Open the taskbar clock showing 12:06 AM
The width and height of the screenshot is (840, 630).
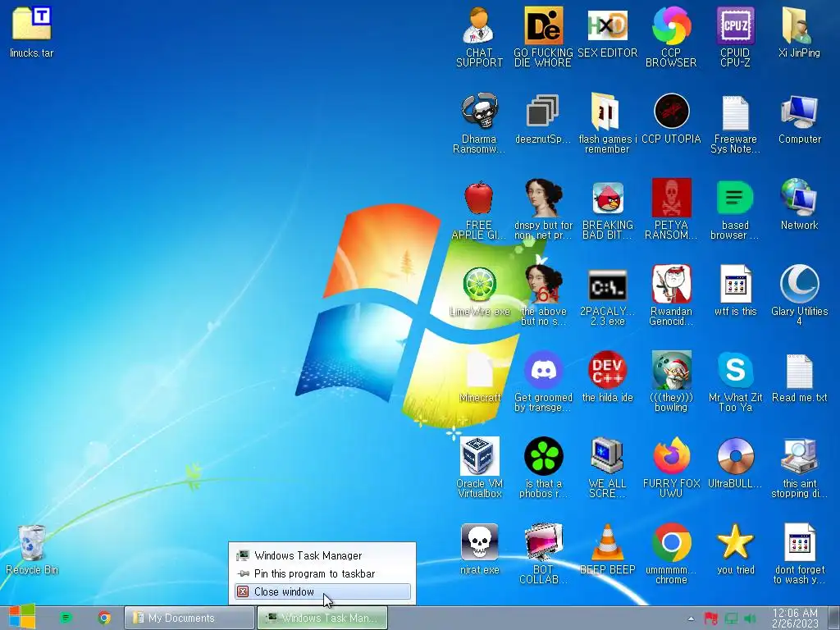coord(795,618)
